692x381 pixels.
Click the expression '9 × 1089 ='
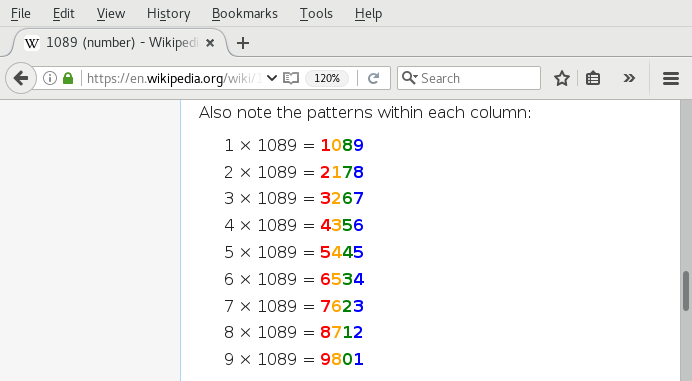coord(269,359)
